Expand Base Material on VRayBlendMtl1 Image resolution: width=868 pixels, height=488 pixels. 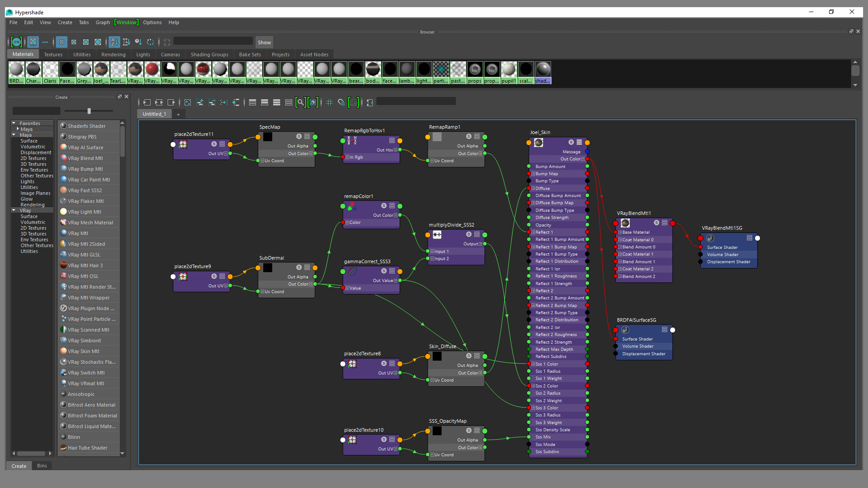click(x=620, y=232)
